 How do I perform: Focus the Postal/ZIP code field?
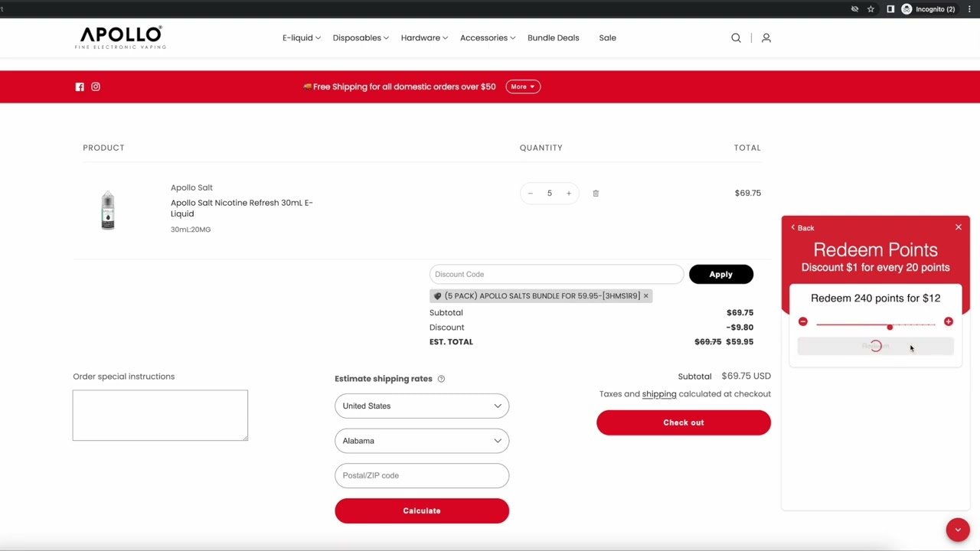pyautogui.click(x=422, y=475)
